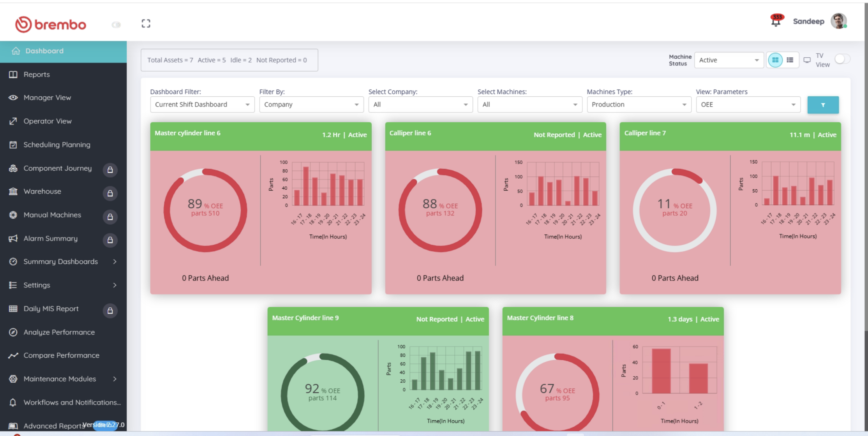The height and width of the screenshot is (436, 868).
Task: Open the Calliper line 6 card title
Action: (410, 133)
